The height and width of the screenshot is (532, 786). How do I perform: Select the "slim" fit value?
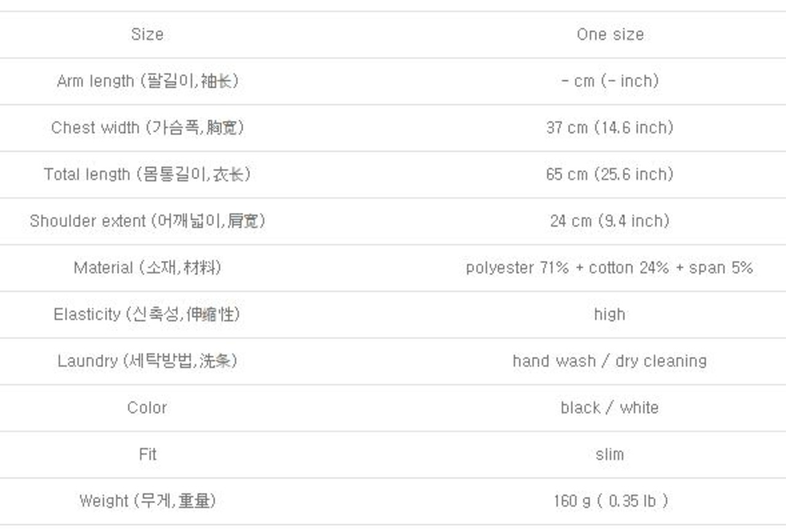(x=610, y=454)
